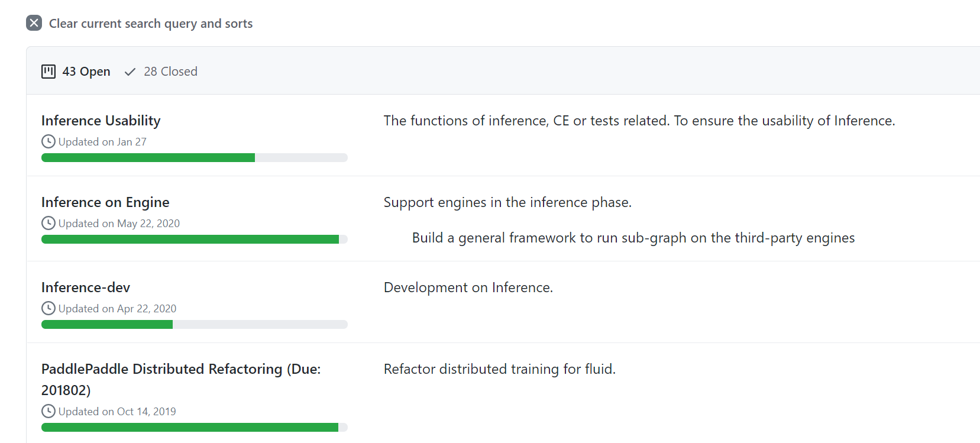
Task: Click the close circle icon at top left
Action: point(34,22)
